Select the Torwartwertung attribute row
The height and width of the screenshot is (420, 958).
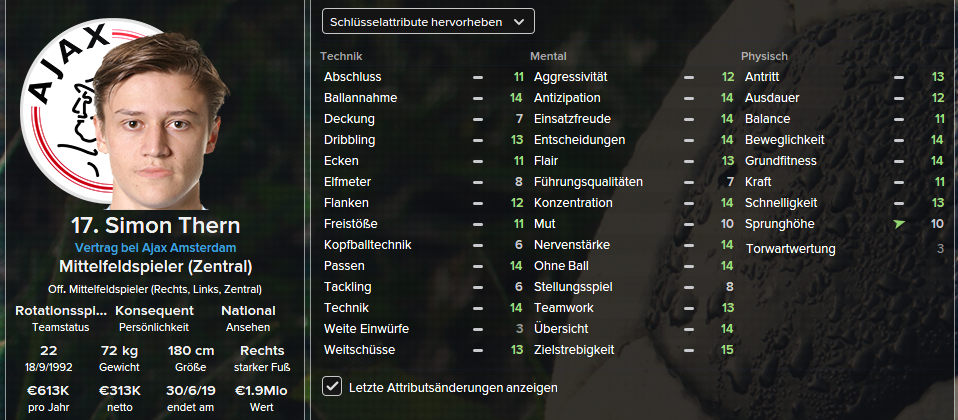842,249
